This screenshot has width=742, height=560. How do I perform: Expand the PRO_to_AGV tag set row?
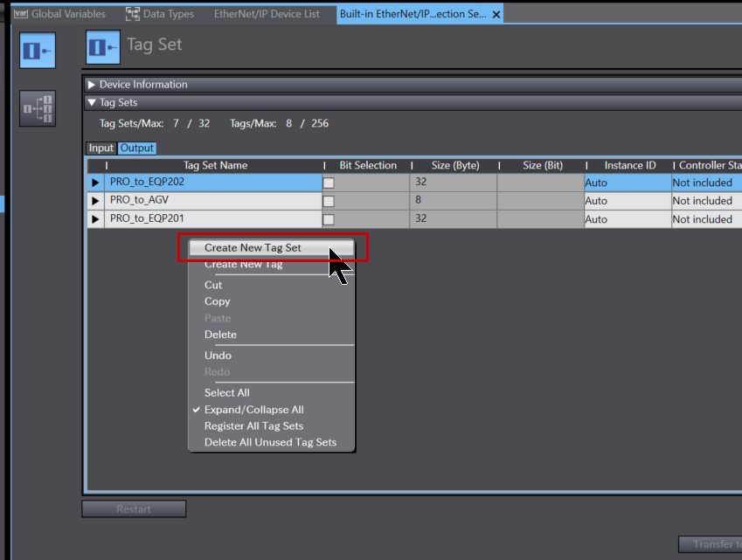(x=95, y=201)
